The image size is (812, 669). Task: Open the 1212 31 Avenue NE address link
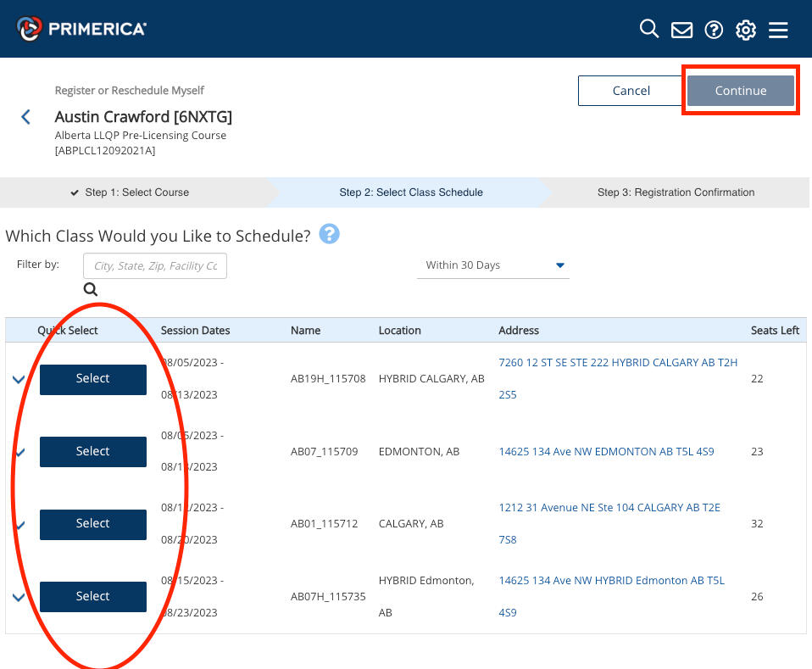[x=609, y=507]
